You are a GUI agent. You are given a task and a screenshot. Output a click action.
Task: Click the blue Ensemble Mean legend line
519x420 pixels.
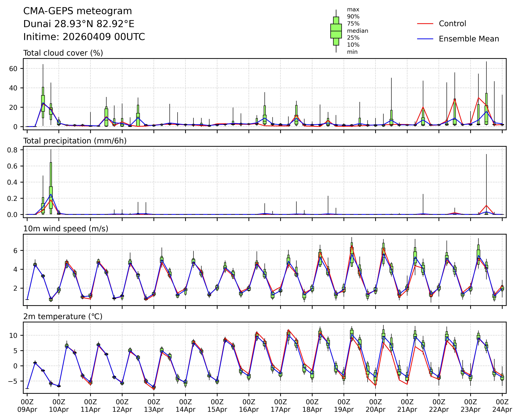point(425,39)
